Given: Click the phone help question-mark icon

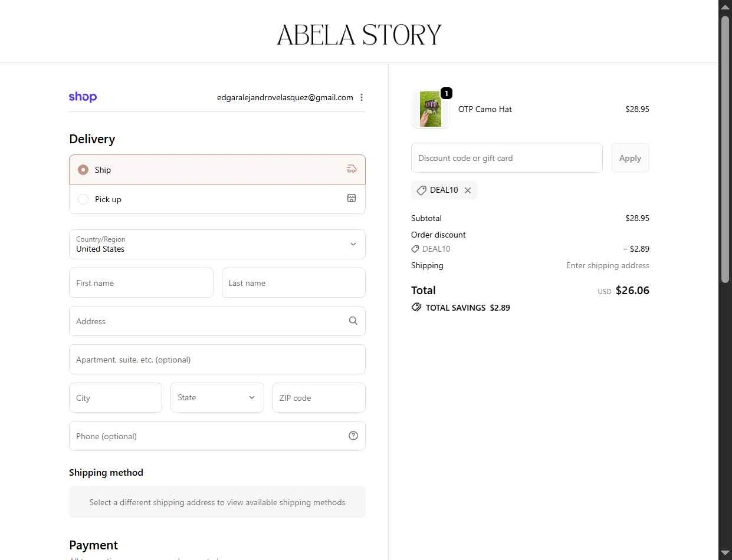Looking at the screenshot, I should 353,436.
